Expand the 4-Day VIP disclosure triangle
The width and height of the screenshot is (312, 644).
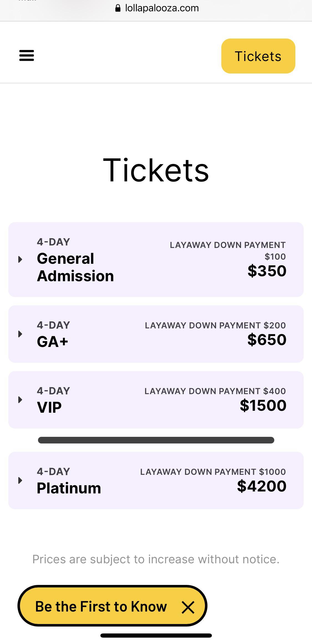tap(20, 399)
